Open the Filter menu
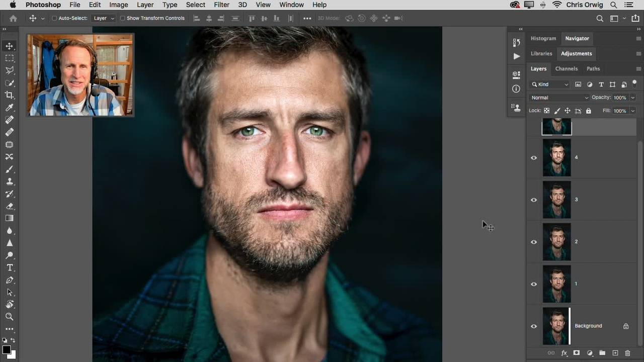 (221, 5)
